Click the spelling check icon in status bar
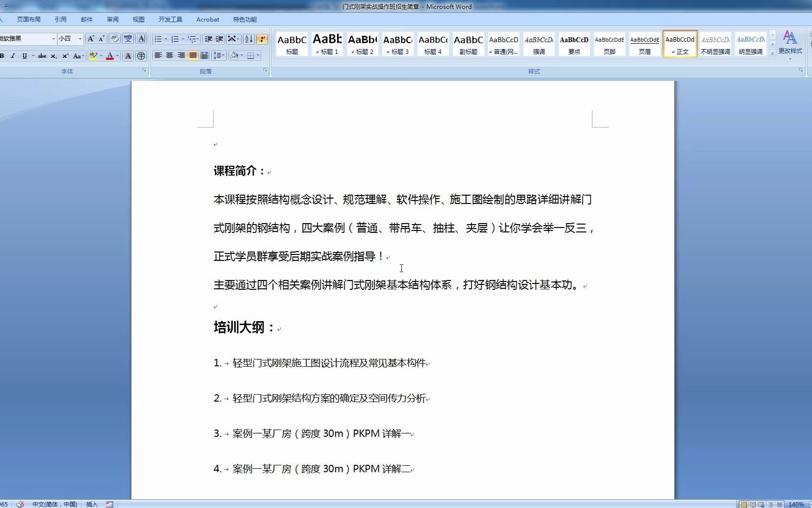Image resolution: width=812 pixels, height=508 pixels. click(20, 504)
